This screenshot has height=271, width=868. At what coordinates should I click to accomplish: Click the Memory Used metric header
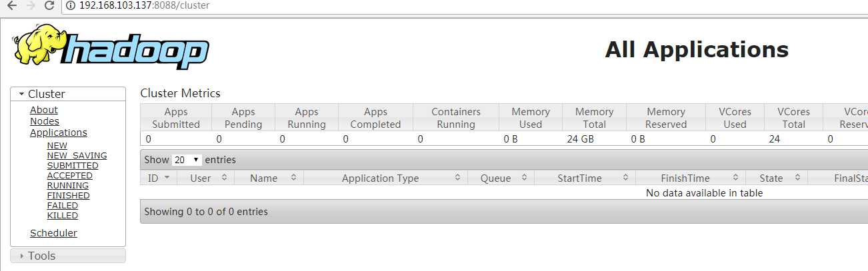[x=531, y=118]
